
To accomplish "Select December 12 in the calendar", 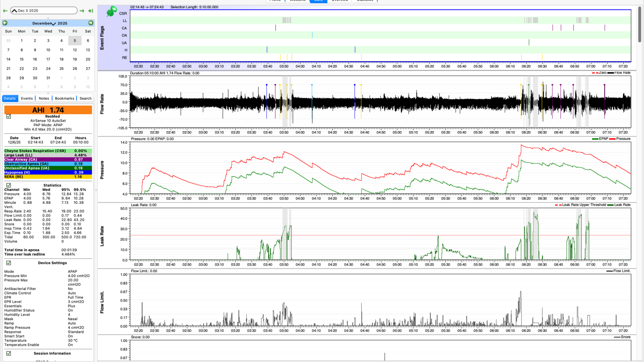I will [75, 50].
